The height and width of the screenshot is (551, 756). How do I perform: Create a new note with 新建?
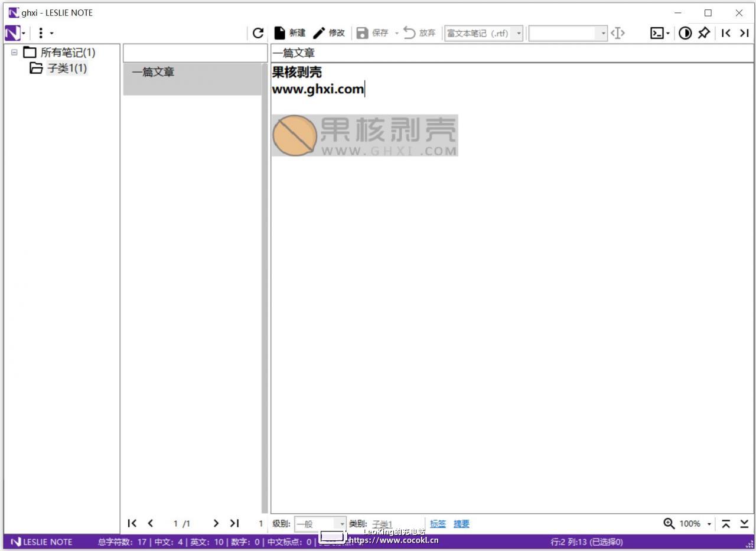coord(290,33)
